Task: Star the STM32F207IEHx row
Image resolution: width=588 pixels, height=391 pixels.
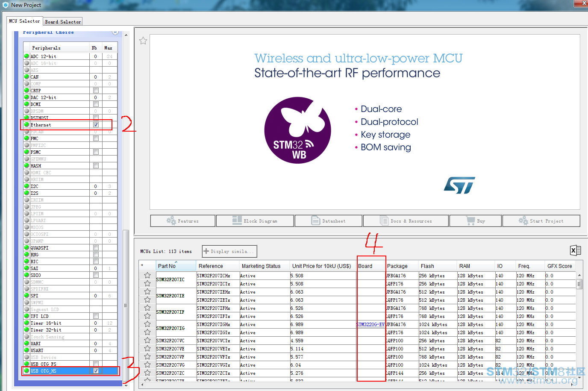Action: 147,292
